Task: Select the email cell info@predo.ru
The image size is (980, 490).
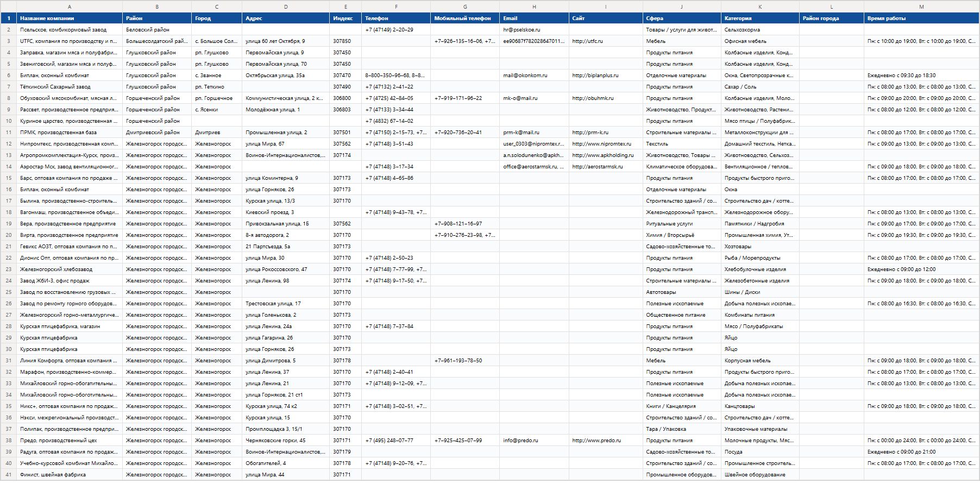Action: [534, 441]
